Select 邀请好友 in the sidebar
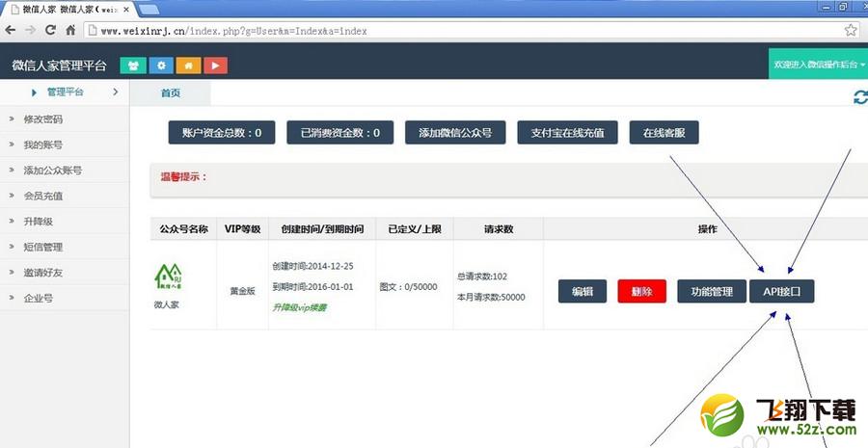Viewport: 868px width, 448px height. click(65, 272)
